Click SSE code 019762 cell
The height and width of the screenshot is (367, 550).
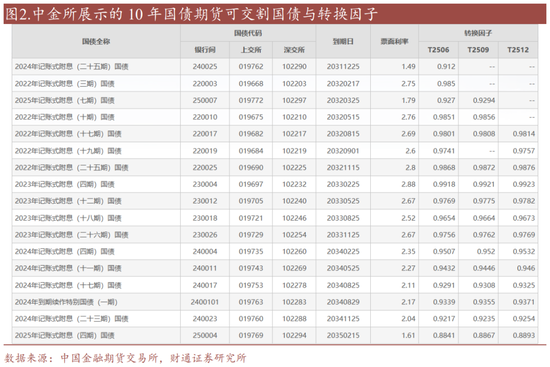251,66
